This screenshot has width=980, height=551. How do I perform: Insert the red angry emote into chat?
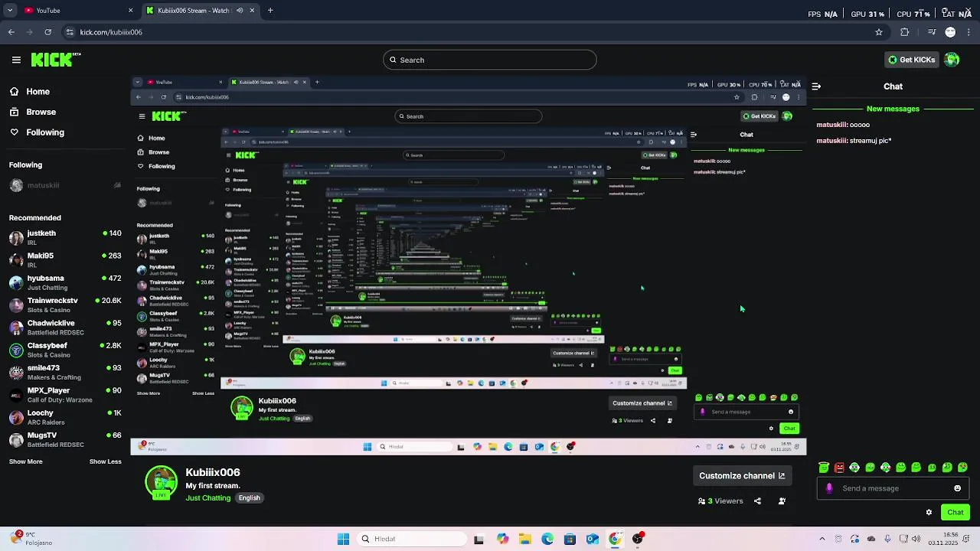coord(839,468)
